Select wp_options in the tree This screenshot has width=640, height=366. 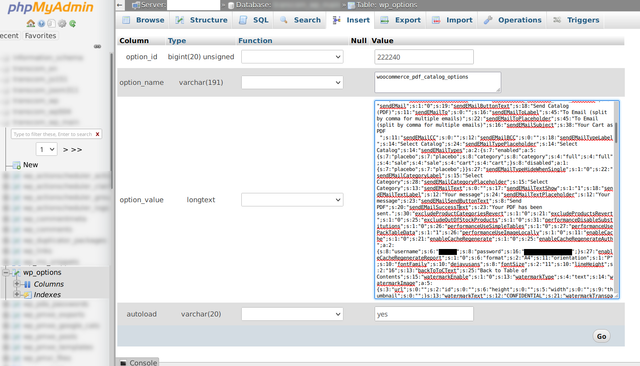(42, 272)
